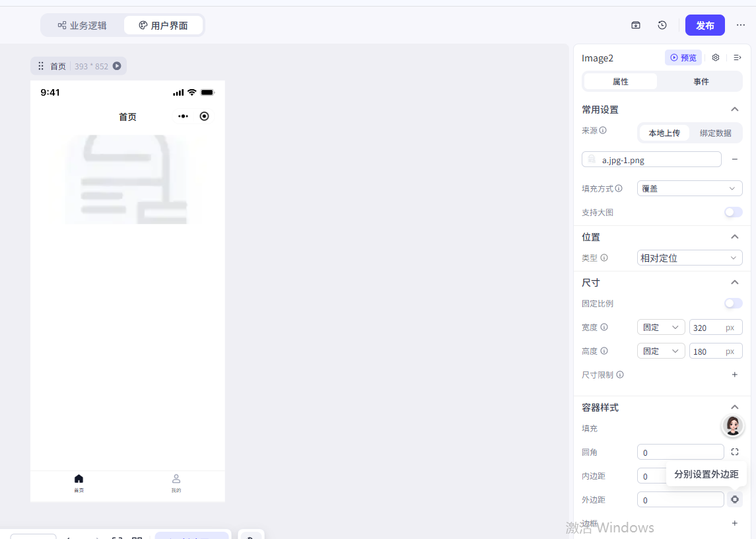756x539 pixels.
Task: Click the 宽度 width input field showing 320
Action: click(x=705, y=328)
